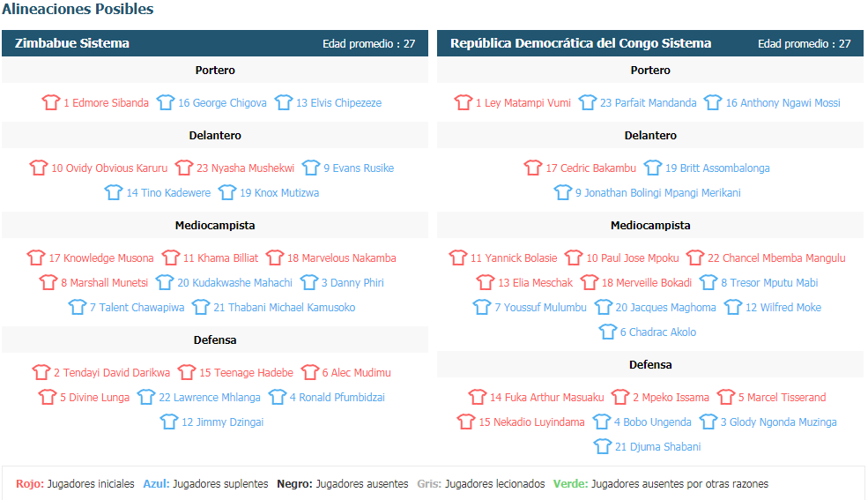Click the red shirt icon beside Nekadio Luyindama
Viewport: 868px width, 500px height.
click(466, 422)
